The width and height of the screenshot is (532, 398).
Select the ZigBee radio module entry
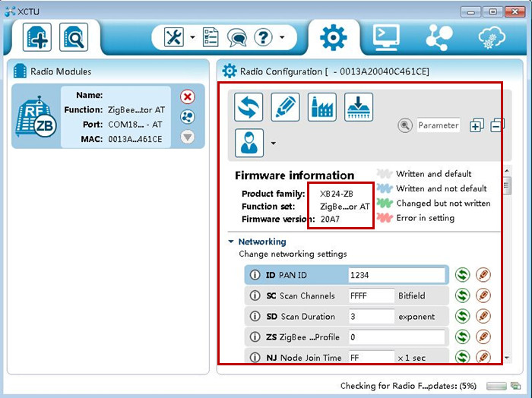tap(108, 116)
